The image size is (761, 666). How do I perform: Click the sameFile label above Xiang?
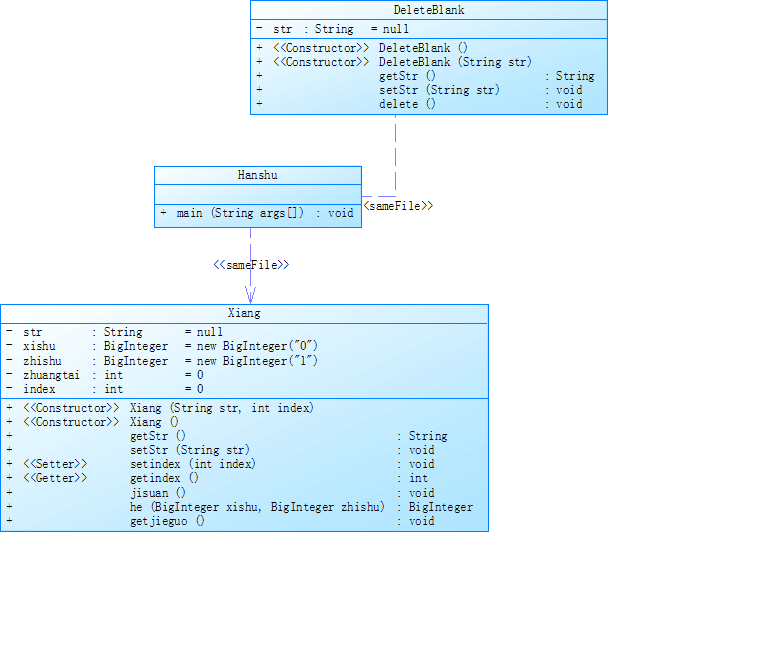pyautogui.click(x=251, y=265)
